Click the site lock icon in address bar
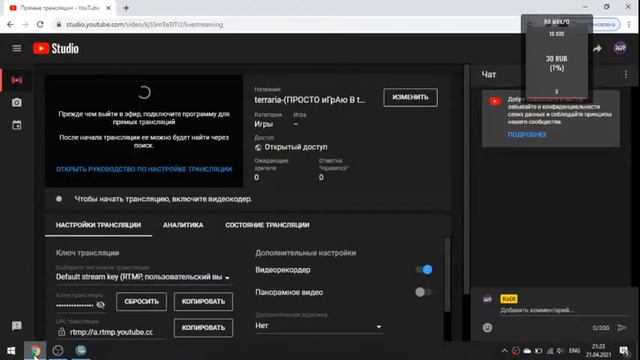The width and height of the screenshot is (640, 360). 59,24
